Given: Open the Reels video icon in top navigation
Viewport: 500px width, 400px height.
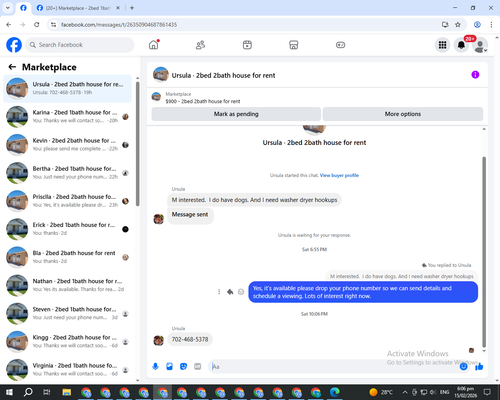Looking at the screenshot, I should 247,45.
